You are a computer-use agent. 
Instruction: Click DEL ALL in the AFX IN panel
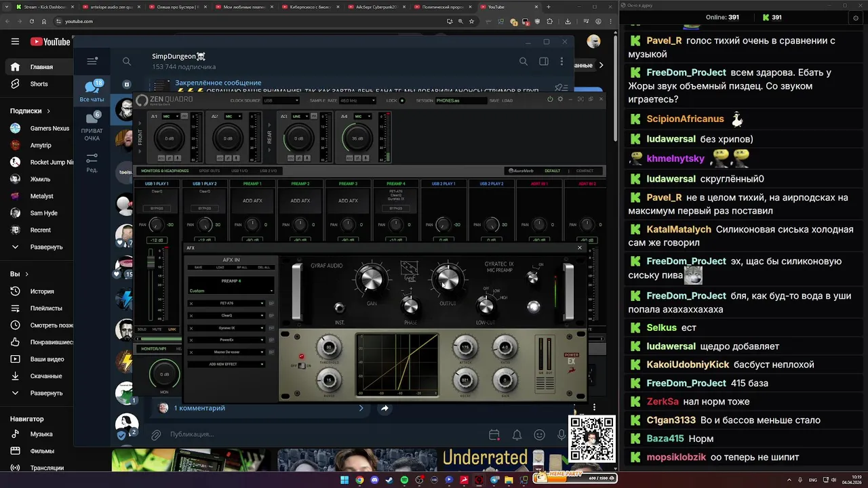(x=264, y=267)
